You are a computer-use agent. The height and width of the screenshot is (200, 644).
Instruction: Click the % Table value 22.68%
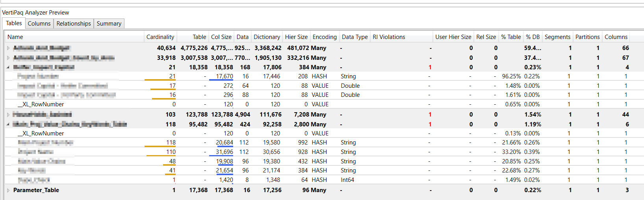tap(511, 170)
